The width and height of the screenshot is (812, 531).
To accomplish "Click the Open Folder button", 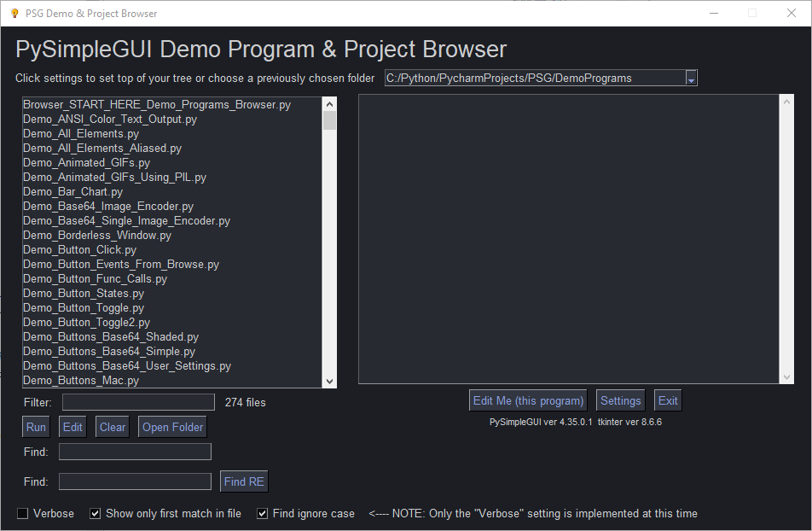I will (172, 427).
